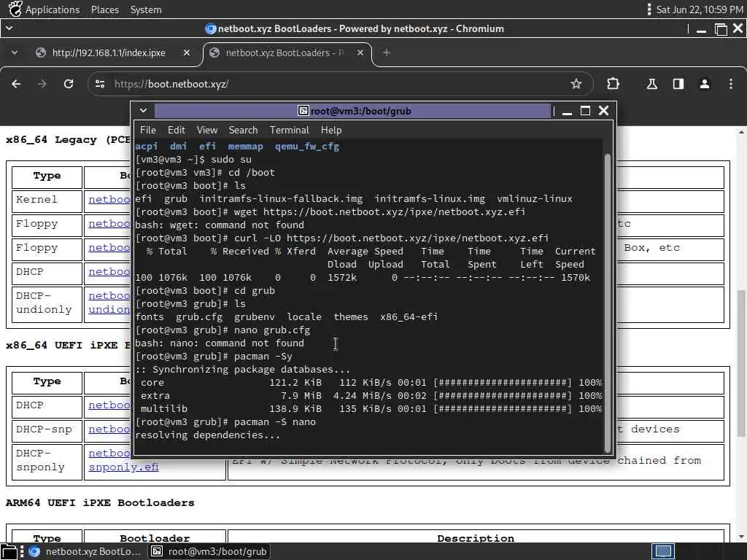The width and height of the screenshot is (747, 560).
Task: Click the clock showing Sat Jun 22
Action: point(700,9)
